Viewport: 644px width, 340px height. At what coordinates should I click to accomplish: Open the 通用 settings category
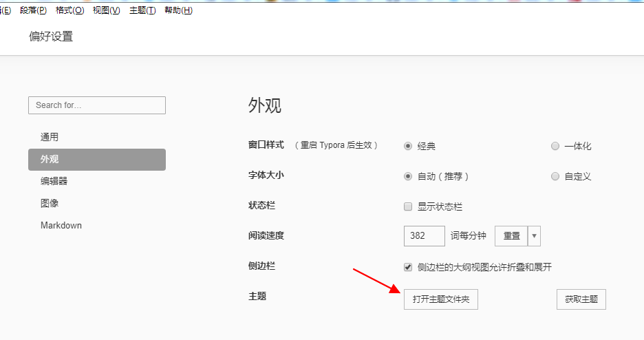click(50, 137)
